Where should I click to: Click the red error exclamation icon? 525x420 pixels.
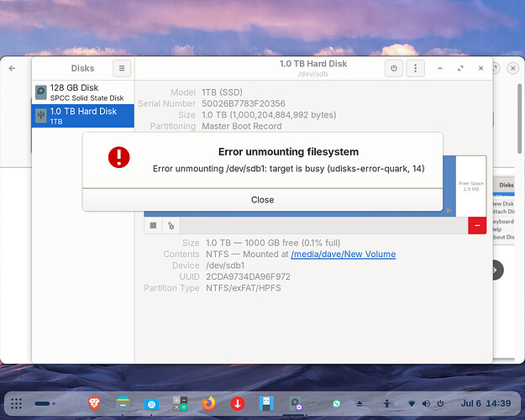tap(119, 157)
